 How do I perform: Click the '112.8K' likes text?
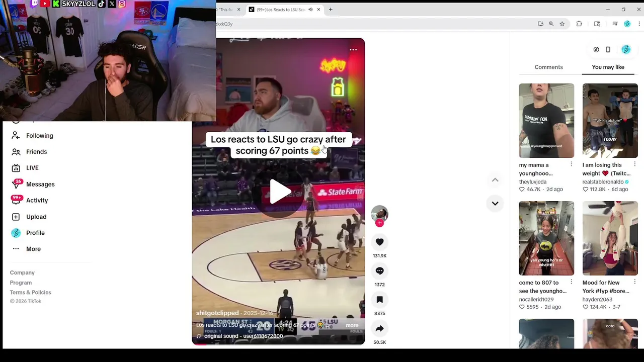(x=597, y=189)
